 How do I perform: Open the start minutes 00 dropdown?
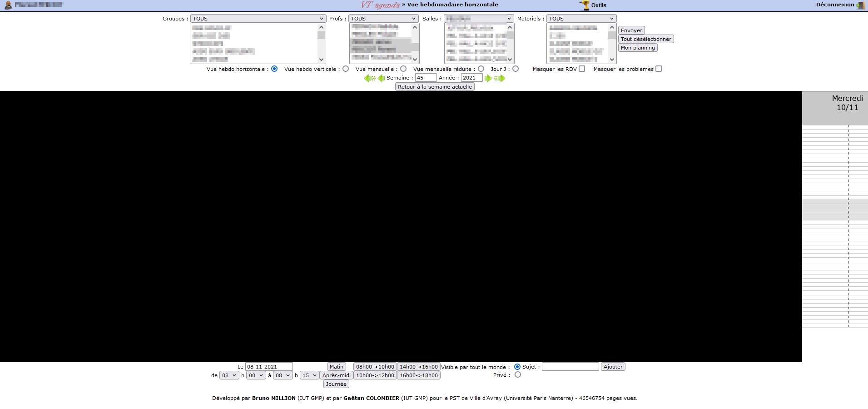click(256, 375)
